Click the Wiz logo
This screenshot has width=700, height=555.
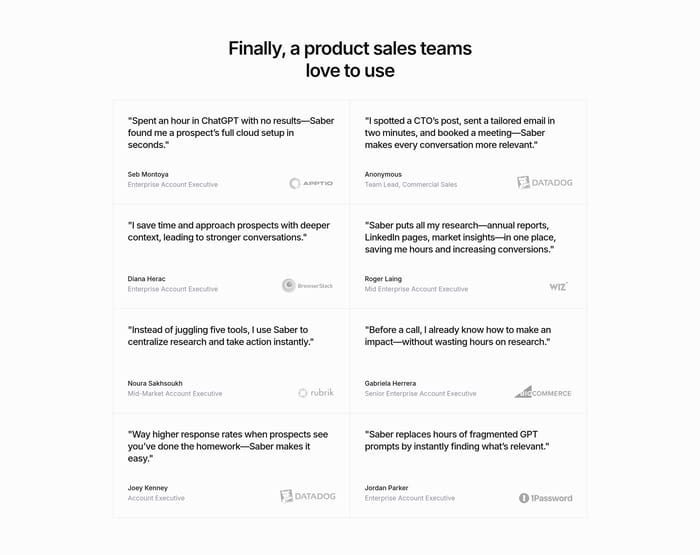click(559, 286)
